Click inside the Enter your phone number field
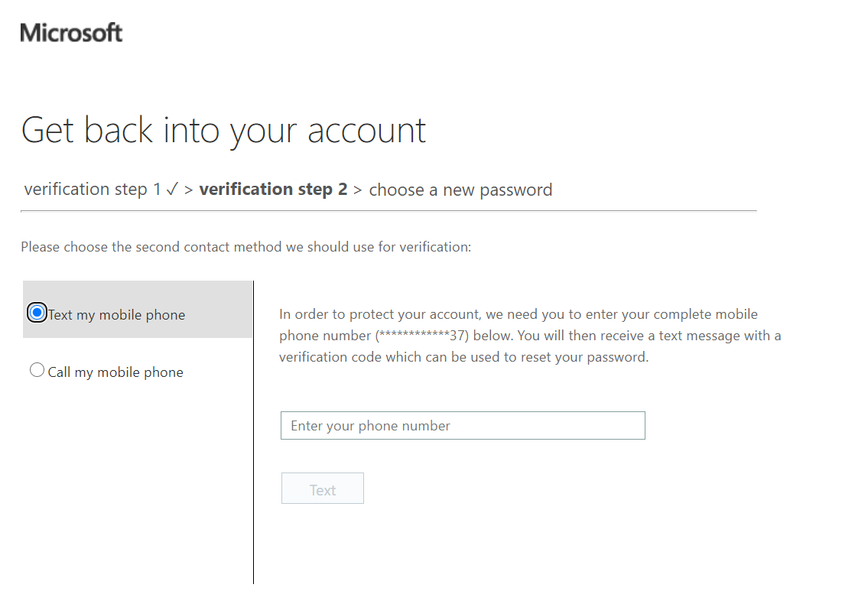The image size is (868, 604). click(x=463, y=425)
